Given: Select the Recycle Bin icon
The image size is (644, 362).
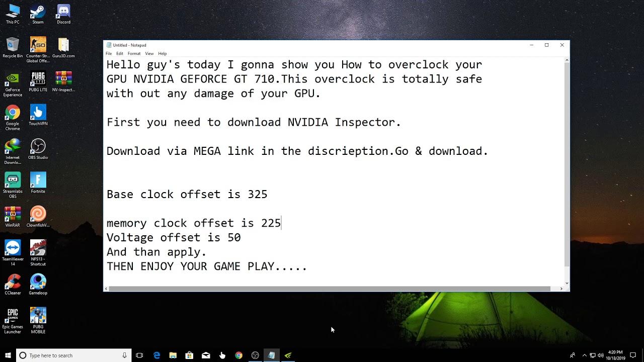Looking at the screenshot, I should pyautogui.click(x=13, y=48).
